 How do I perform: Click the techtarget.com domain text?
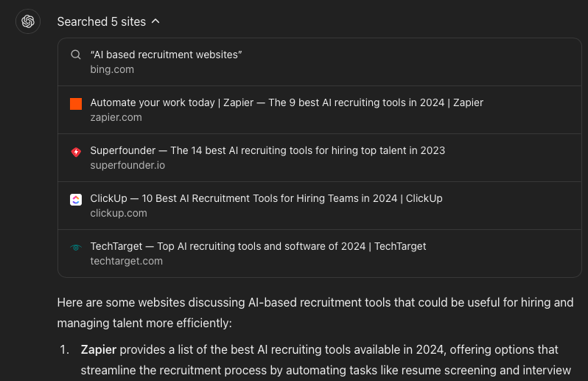click(127, 261)
